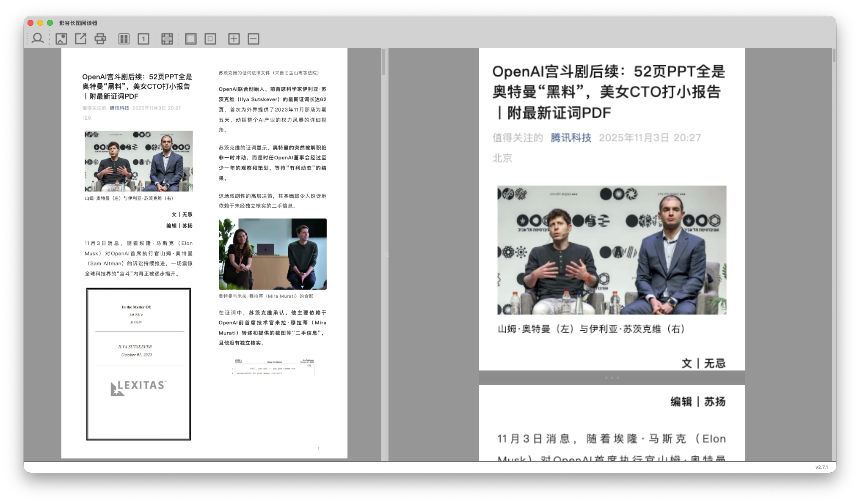Click the 影谷长图阅读器 window title

[x=78, y=23]
